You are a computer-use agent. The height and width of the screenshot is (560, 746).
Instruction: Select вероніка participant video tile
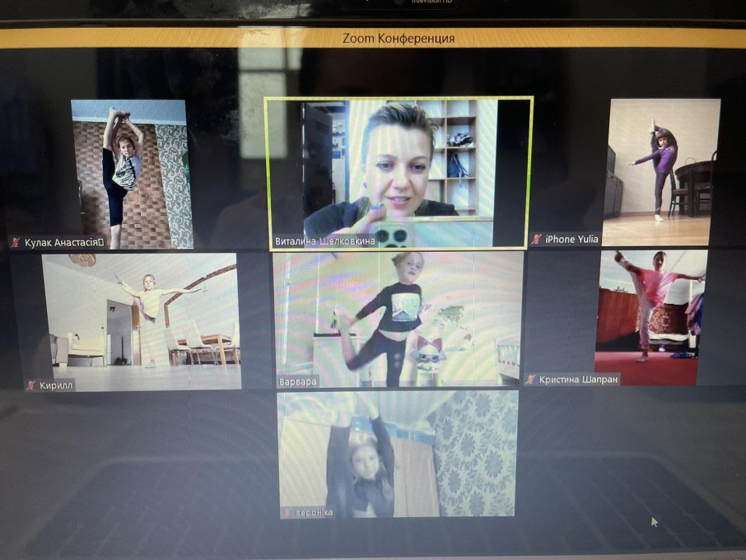point(398,455)
